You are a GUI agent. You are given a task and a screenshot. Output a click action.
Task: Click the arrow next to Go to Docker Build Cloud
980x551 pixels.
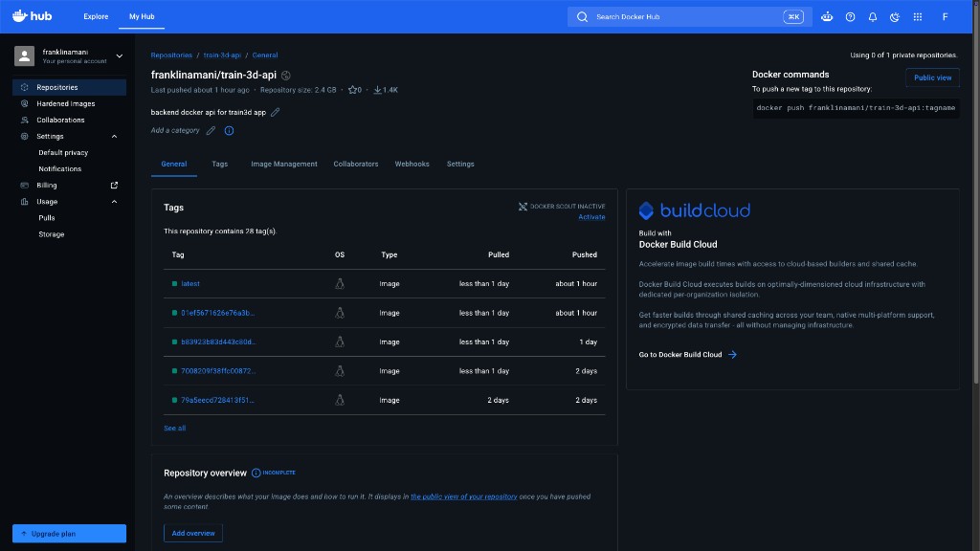point(732,354)
